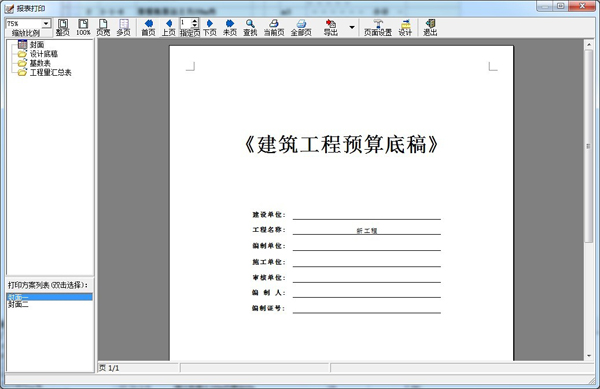The width and height of the screenshot is (600, 389).
Task: Open the export options dropdown arrow
Action: (x=352, y=28)
